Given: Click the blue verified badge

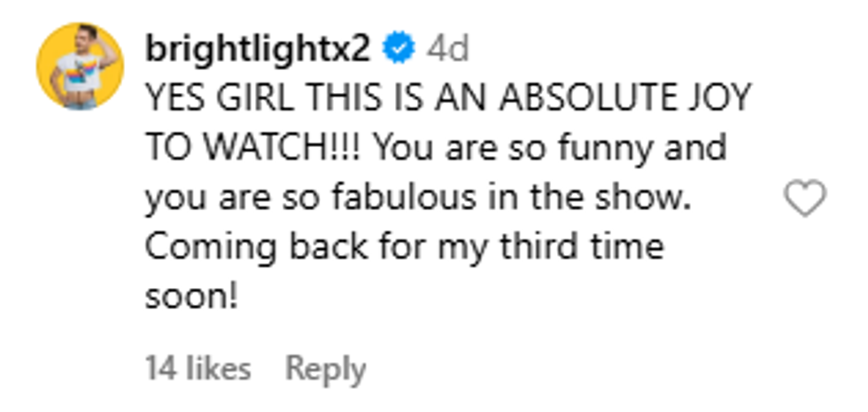Looking at the screenshot, I should (399, 49).
